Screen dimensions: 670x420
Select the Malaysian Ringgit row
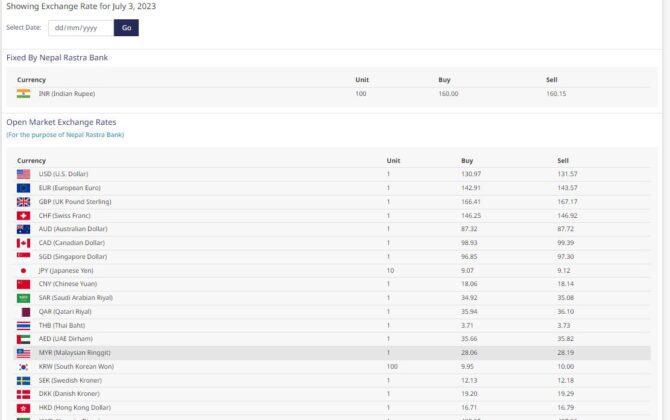(x=330, y=353)
